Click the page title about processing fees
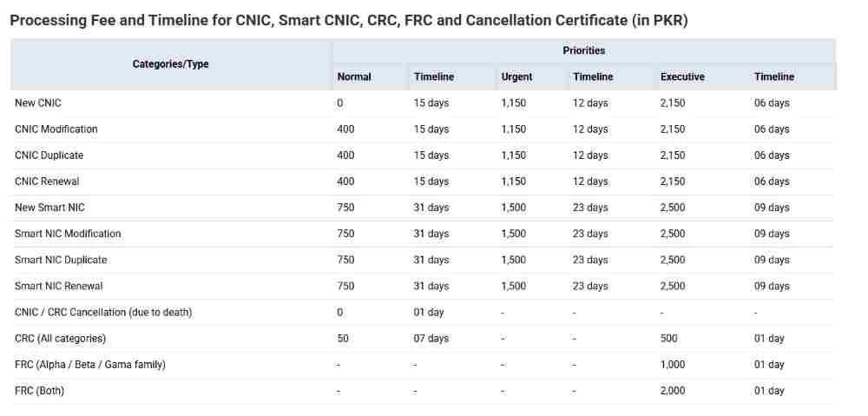Image resolution: width=868 pixels, height=416 pixels. [348, 21]
